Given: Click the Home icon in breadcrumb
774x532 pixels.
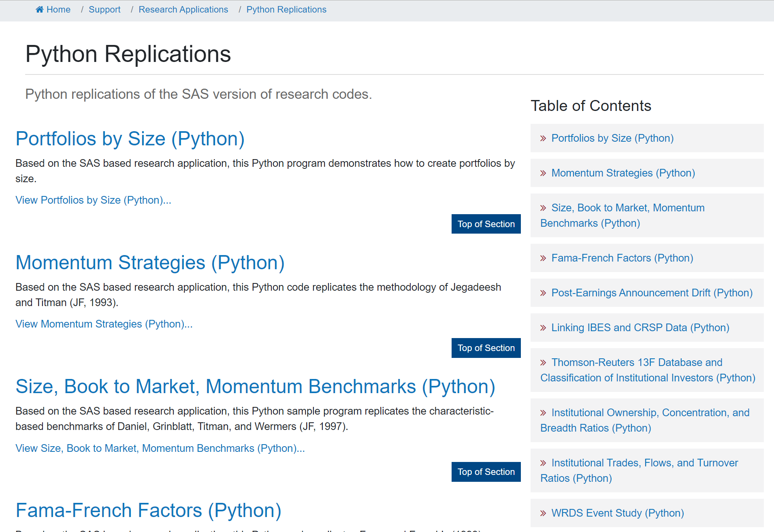Looking at the screenshot, I should (39, 9).
